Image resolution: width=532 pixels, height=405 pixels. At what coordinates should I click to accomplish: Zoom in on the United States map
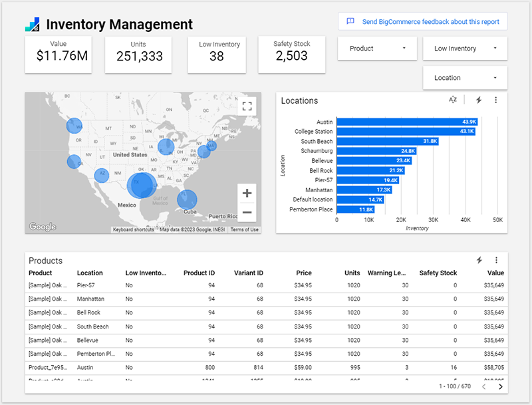click(x=247, y=193)
